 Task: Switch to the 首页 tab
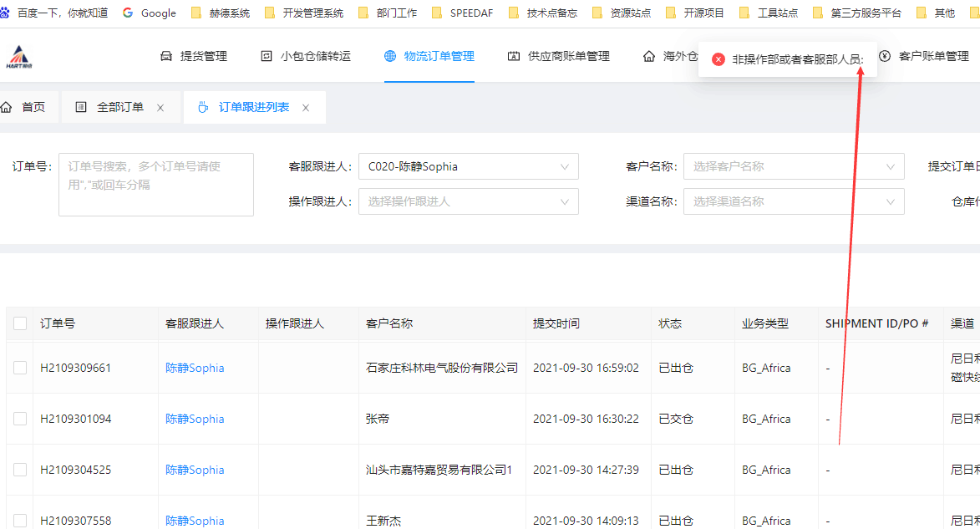(x=25, y=107)
